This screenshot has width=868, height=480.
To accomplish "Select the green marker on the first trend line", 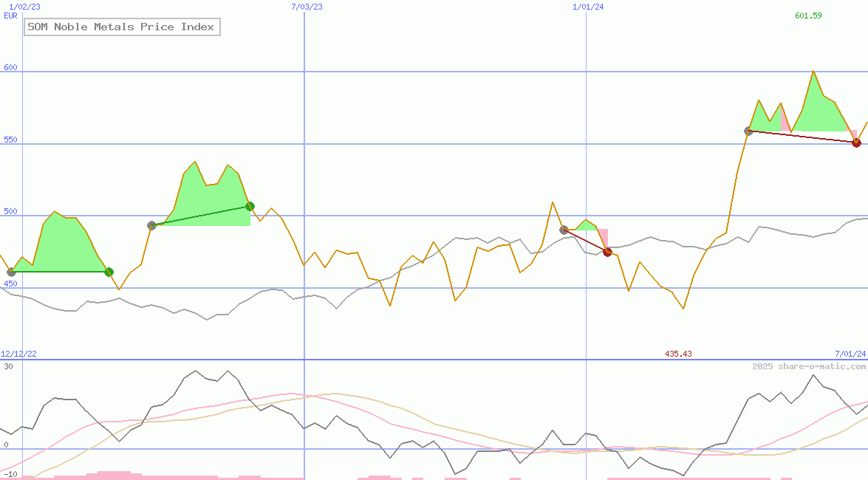I will click(x=109, y=272).
